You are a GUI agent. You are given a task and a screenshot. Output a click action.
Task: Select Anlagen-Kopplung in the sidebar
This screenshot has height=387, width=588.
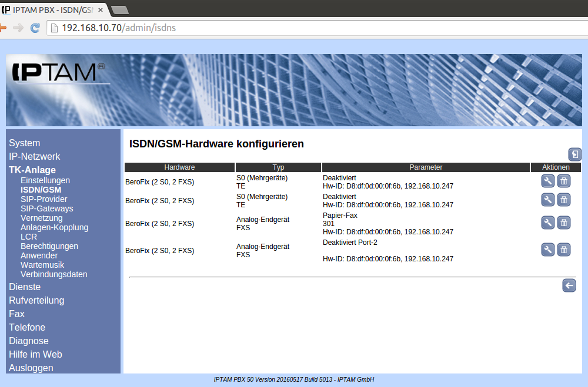click(x=54, y=227)
